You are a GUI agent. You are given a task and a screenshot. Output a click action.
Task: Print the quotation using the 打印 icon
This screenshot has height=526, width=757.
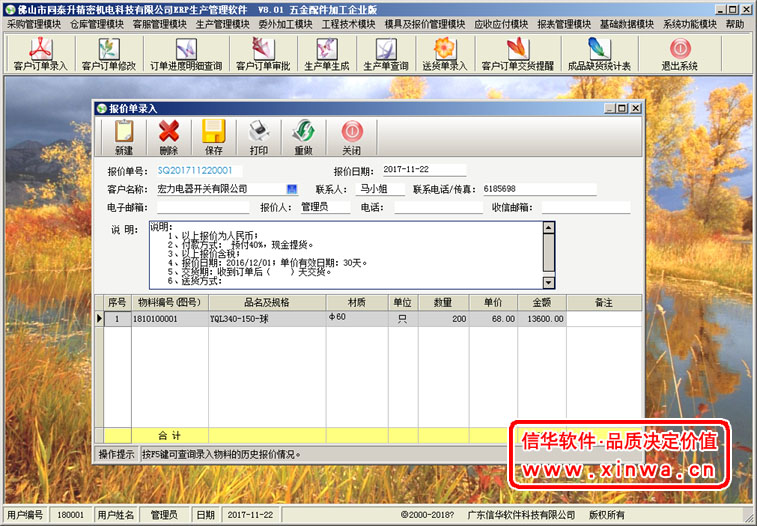(x=258, y=136)
